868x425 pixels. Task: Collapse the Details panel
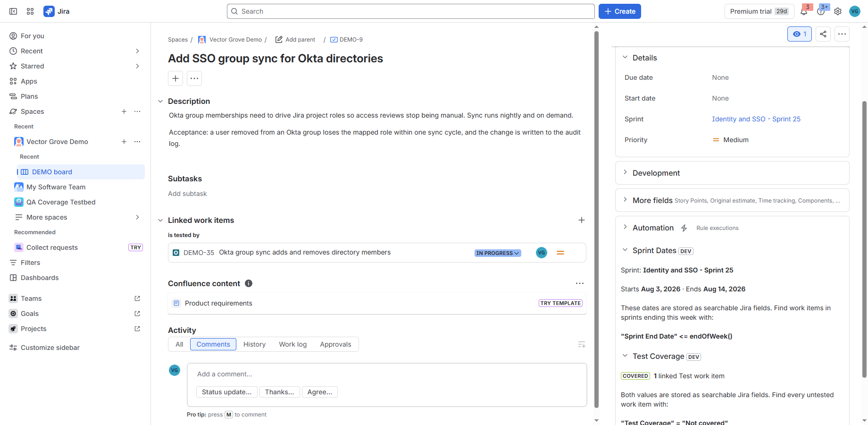click(x=625, y=57)
